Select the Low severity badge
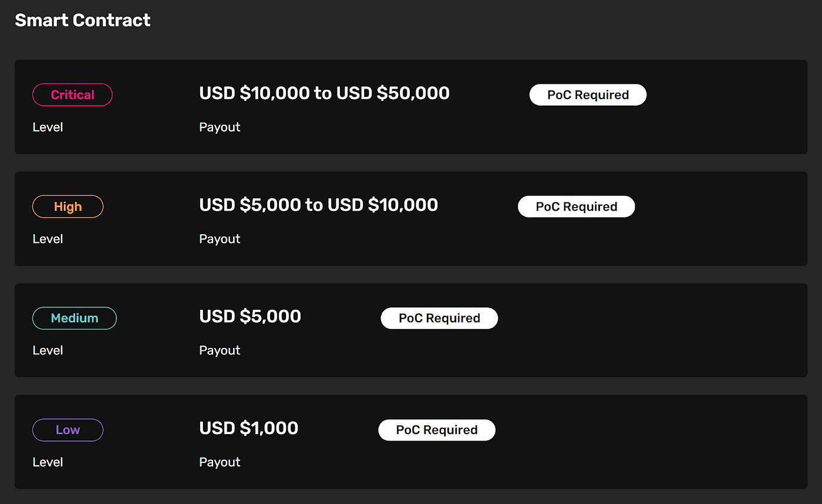This screenshot has height=504, width=822. [x=68, y=429]
